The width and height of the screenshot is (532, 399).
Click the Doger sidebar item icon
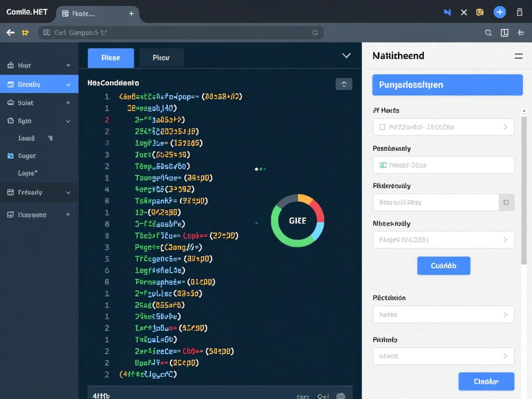[11, 156]
